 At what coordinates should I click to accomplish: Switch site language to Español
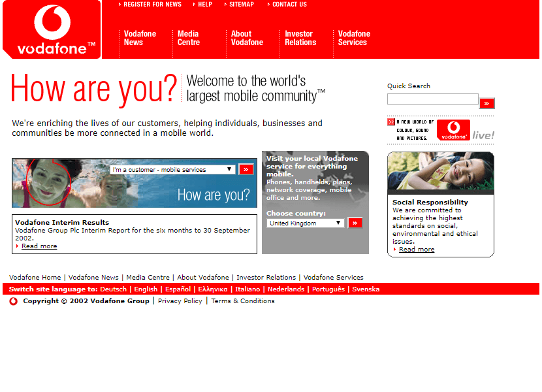click(x=178, y=289)
